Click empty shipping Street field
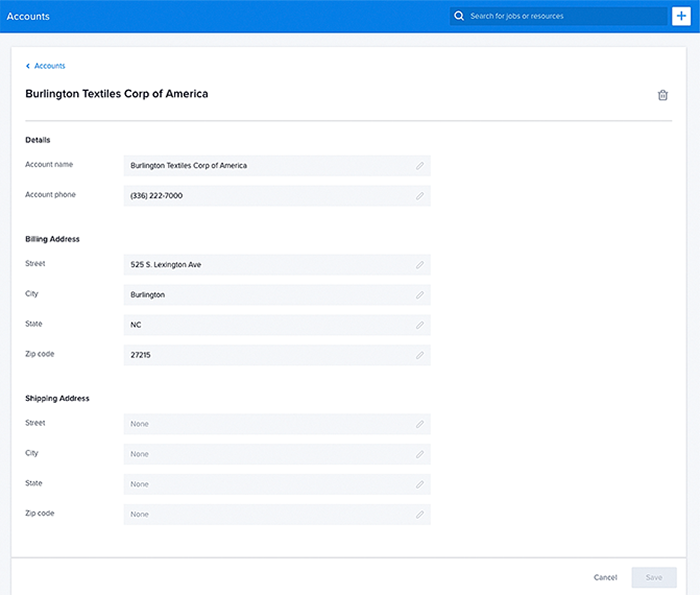The height and width of the screenshot is (595, 700). pos(277,424)
